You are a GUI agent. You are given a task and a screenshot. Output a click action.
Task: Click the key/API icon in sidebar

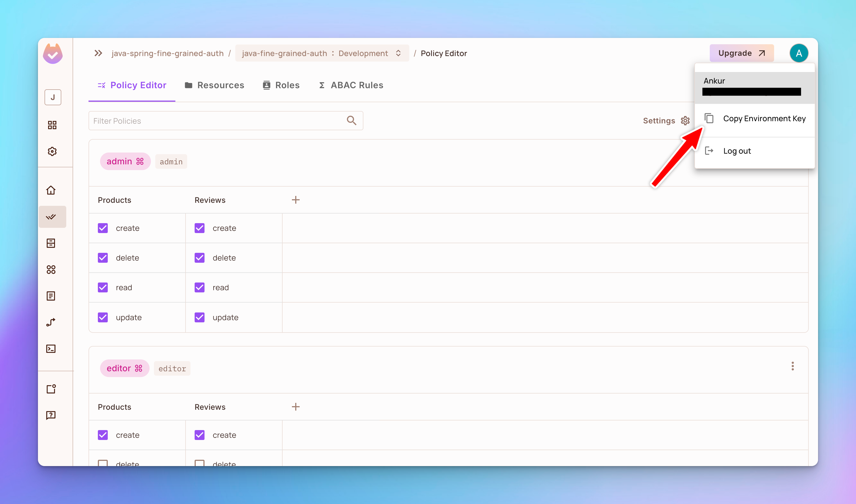[x=52, y=322]
